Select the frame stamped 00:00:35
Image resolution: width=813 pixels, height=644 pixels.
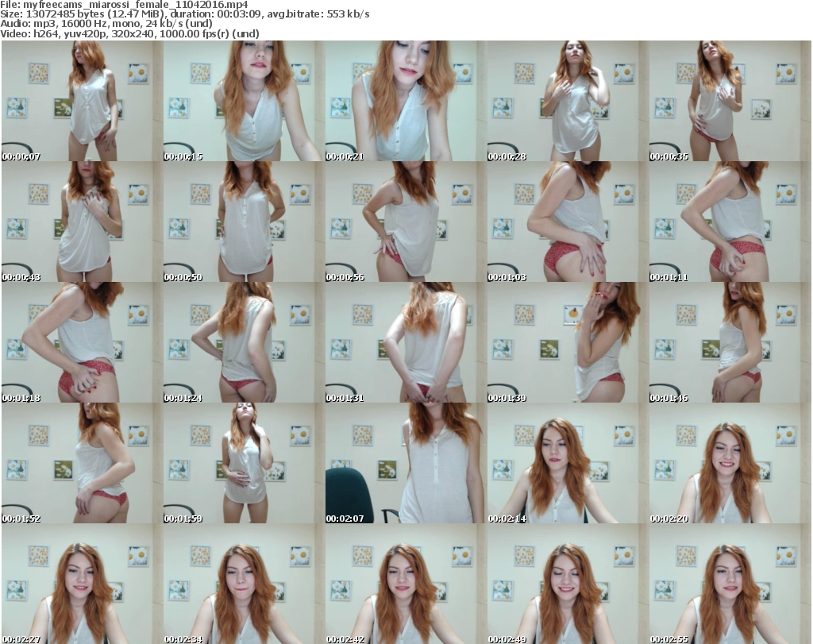(x=730, y=101)
